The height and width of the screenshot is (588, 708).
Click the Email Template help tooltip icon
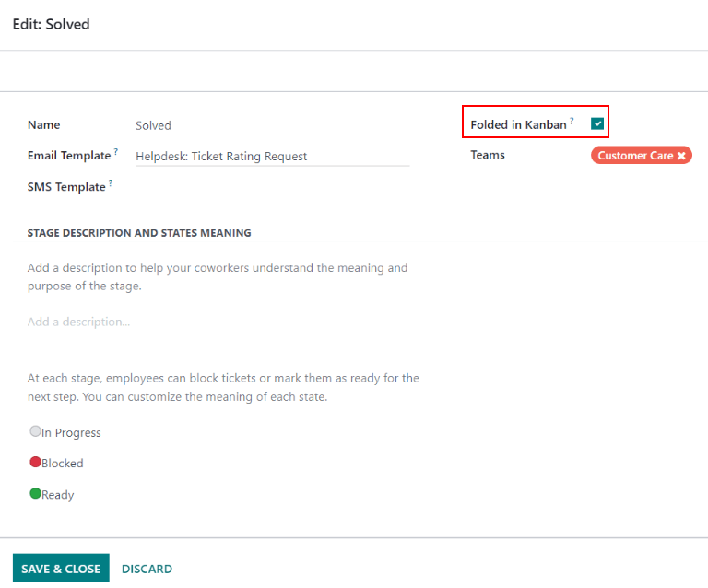point(116,152)
